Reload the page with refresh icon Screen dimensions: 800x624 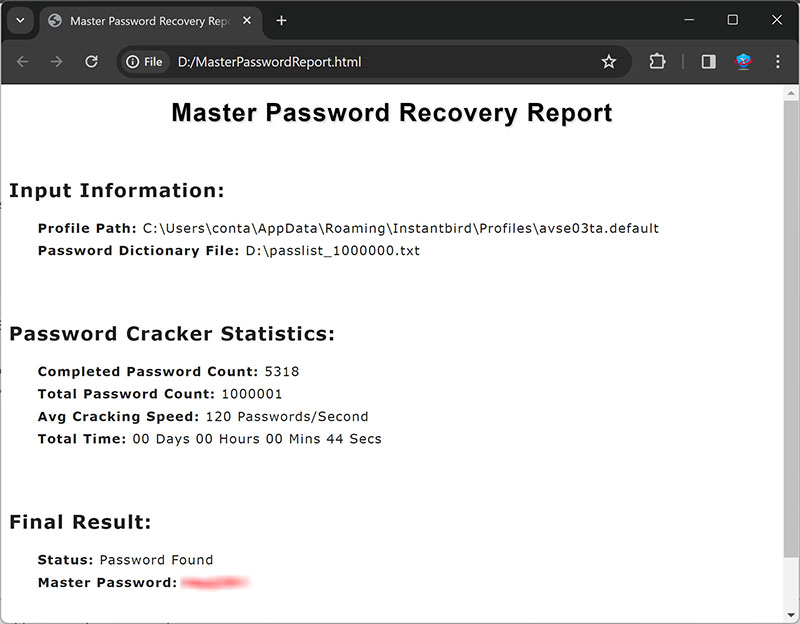click(x=91, y=62)
